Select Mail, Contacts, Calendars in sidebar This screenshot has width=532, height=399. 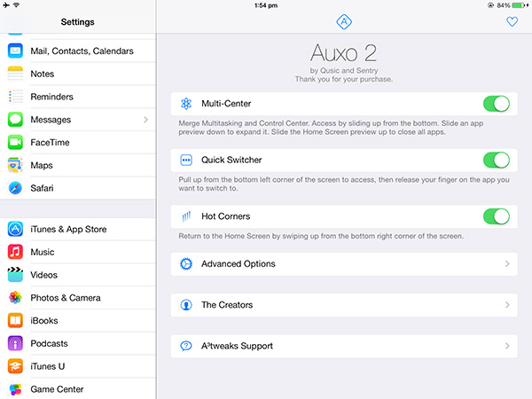81,51
